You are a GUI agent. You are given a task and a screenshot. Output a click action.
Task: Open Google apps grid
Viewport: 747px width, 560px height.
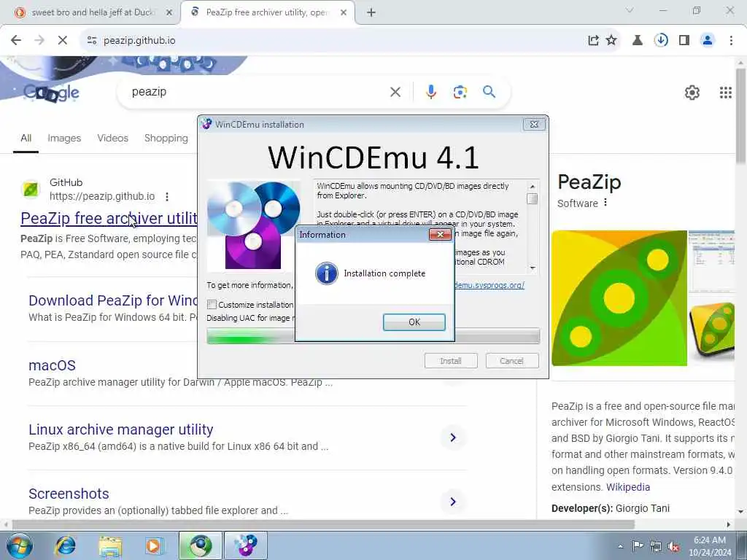(725, 93)
